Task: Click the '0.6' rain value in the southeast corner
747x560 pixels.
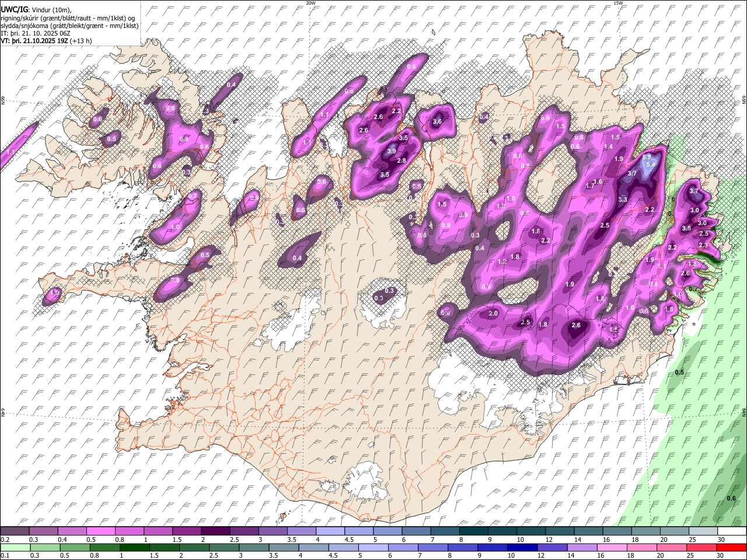Action: click(731, 498)
